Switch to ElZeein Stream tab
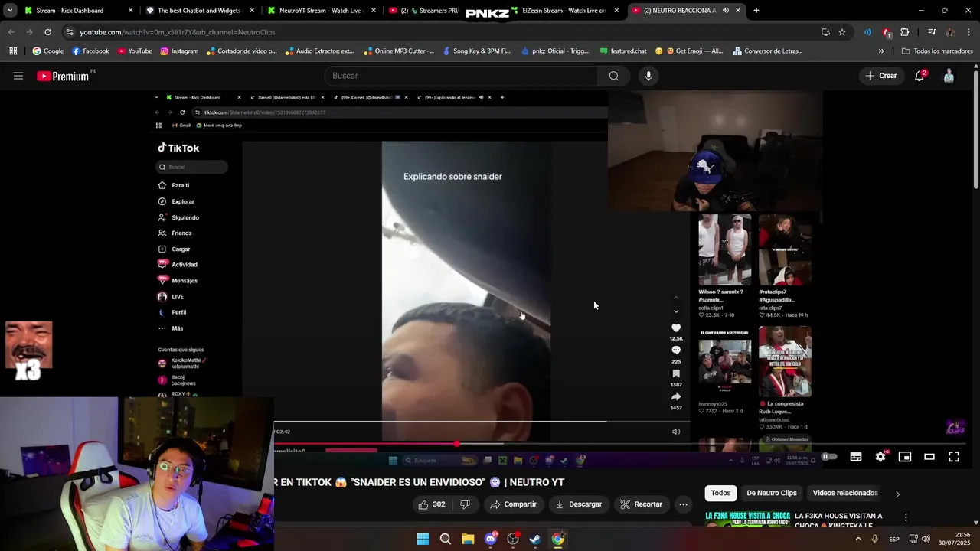The image size is (980, 551). click(x=563, y=11)
